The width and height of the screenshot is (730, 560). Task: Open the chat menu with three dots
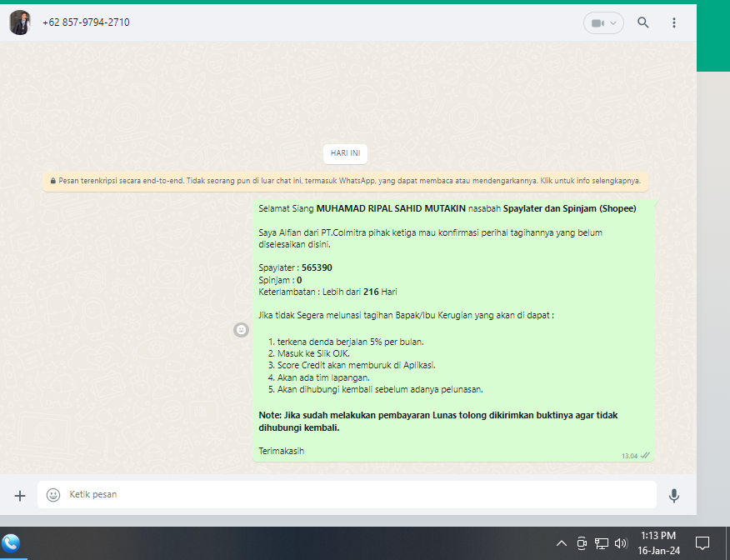pos(673,22)
